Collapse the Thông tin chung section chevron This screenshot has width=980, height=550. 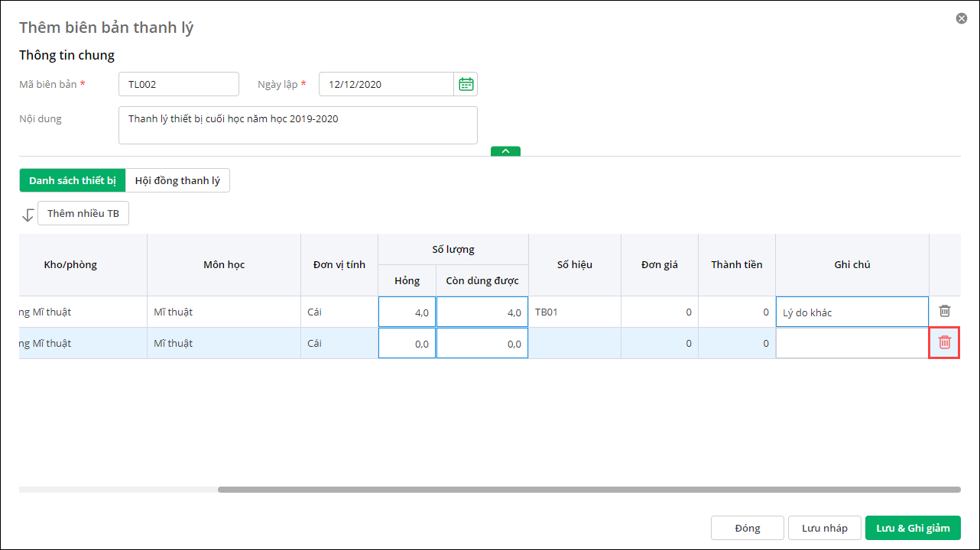point(505,151)
